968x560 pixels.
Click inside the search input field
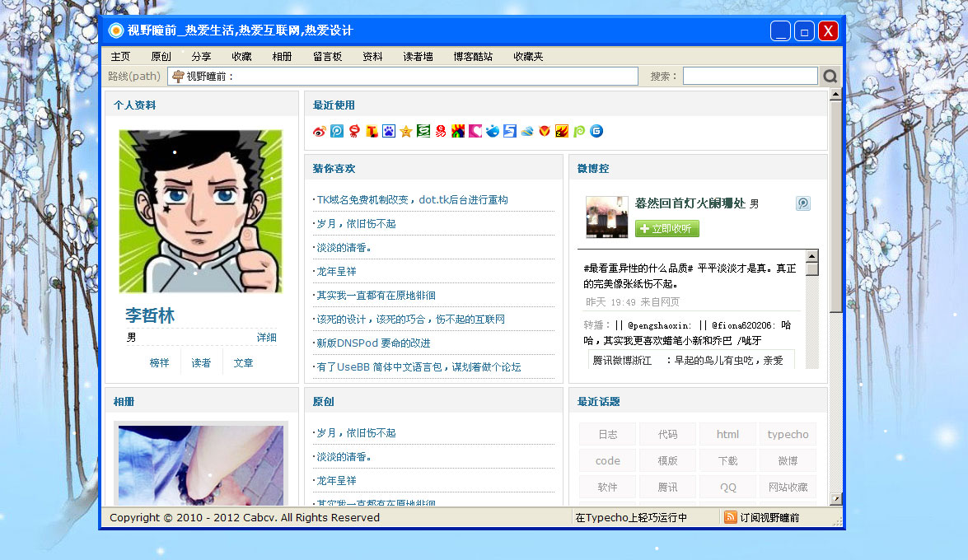coord(750,75)
